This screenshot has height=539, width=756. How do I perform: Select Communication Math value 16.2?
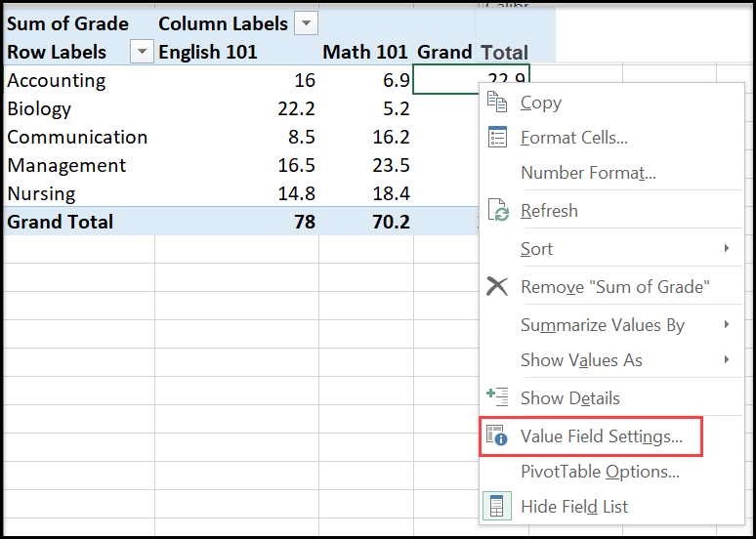(391, 137)
